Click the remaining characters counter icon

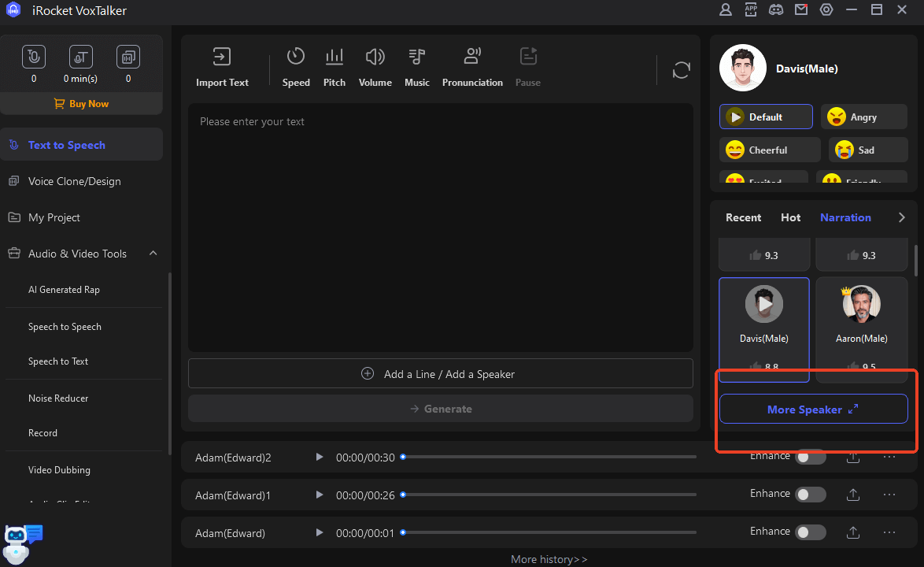34,57
